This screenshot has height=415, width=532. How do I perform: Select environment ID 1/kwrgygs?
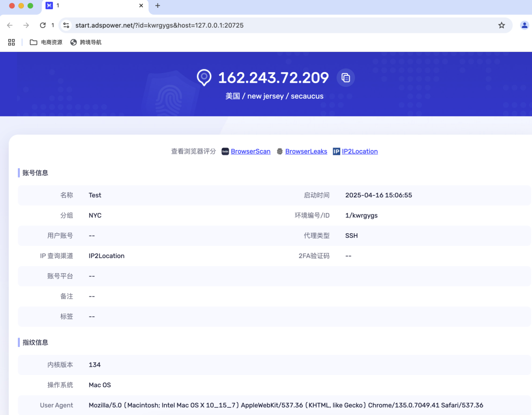362,216
